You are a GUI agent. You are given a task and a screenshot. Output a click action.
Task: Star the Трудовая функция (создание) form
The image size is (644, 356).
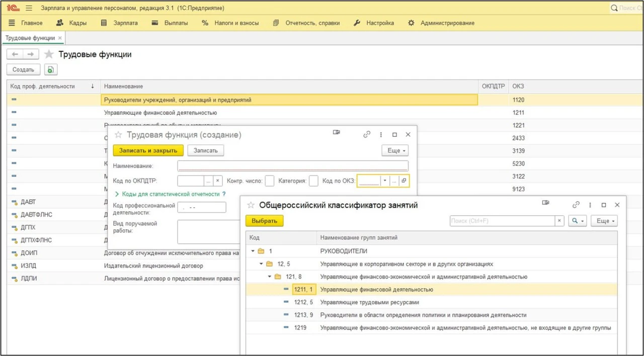[x=118, y=135]
